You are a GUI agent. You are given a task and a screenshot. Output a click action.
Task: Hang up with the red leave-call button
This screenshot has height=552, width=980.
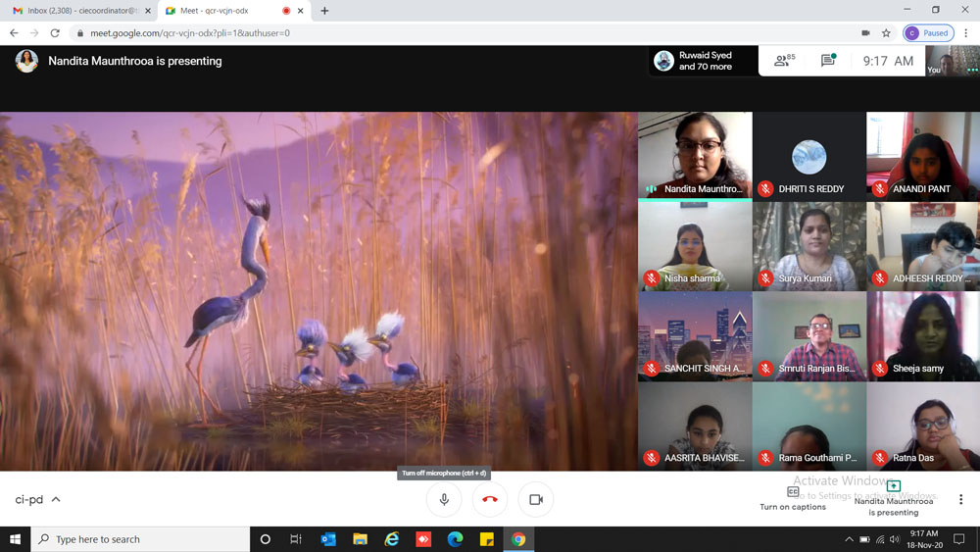click(490, 499)
